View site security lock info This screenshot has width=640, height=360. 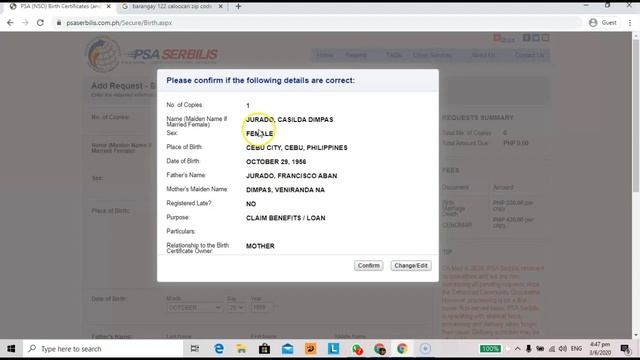tap(59, 23)
